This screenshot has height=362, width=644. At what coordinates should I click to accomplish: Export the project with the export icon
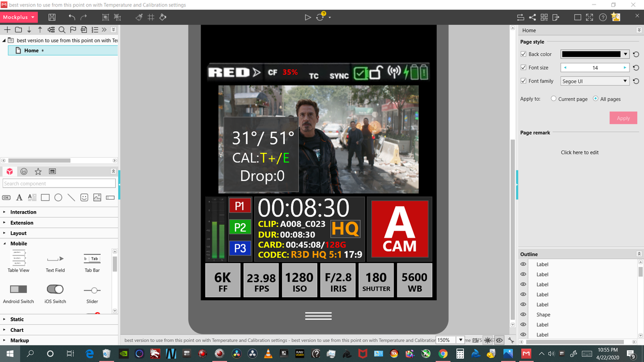click(x=556, y=17)
